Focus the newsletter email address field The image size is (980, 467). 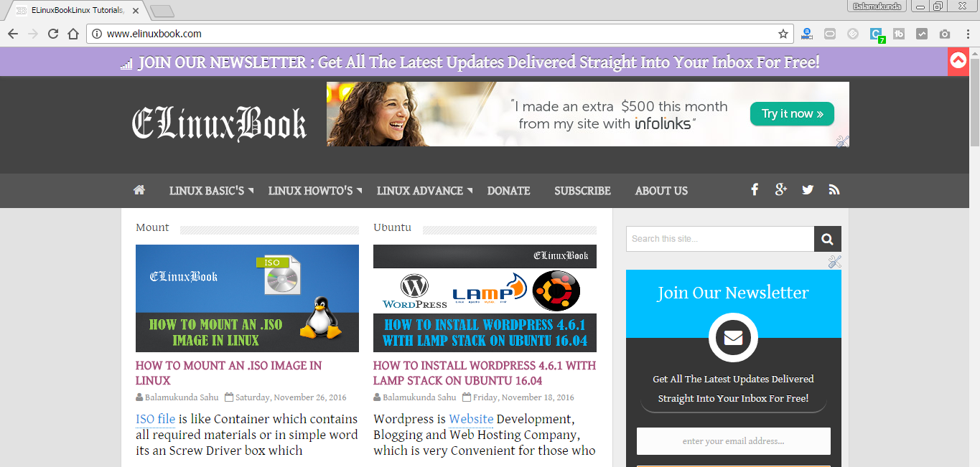tap(734, 441)
